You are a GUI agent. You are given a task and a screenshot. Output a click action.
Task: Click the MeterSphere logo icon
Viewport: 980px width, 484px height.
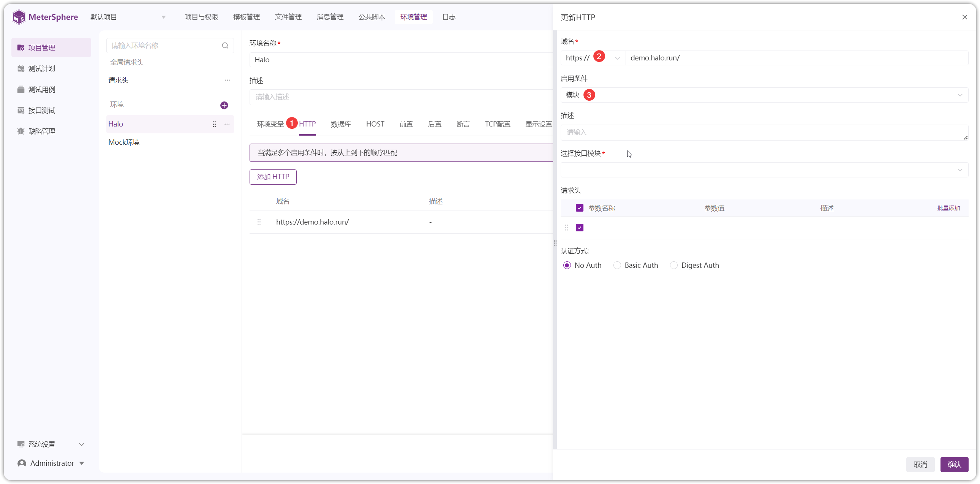pyautogui.click(x=19, y=17)
